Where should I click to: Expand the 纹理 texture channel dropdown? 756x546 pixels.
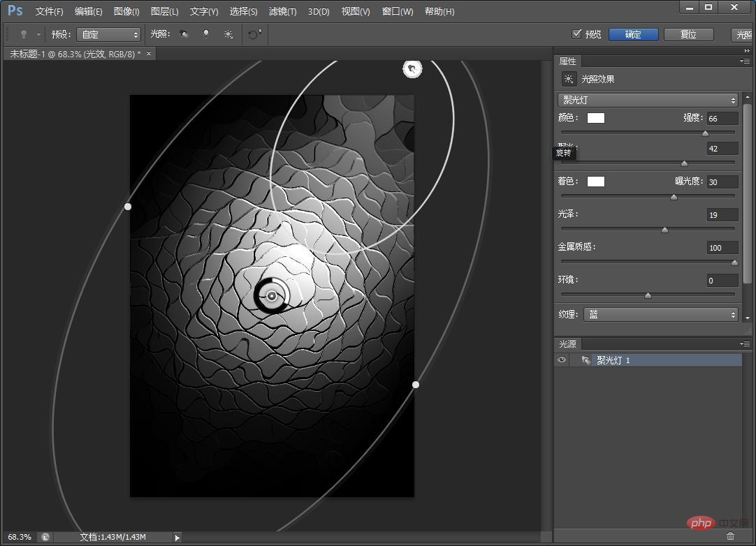[661, 315]
